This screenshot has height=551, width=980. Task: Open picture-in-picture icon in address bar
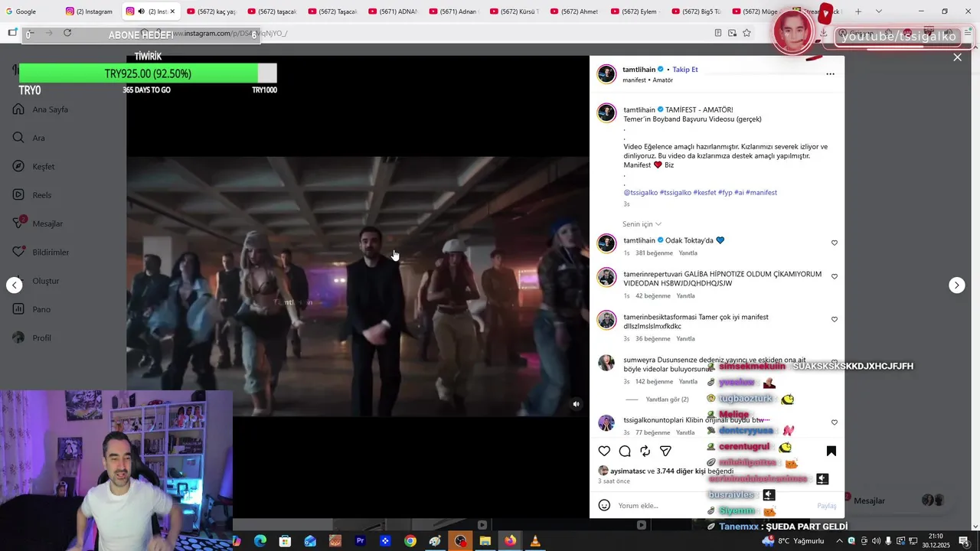coord(732,33)
